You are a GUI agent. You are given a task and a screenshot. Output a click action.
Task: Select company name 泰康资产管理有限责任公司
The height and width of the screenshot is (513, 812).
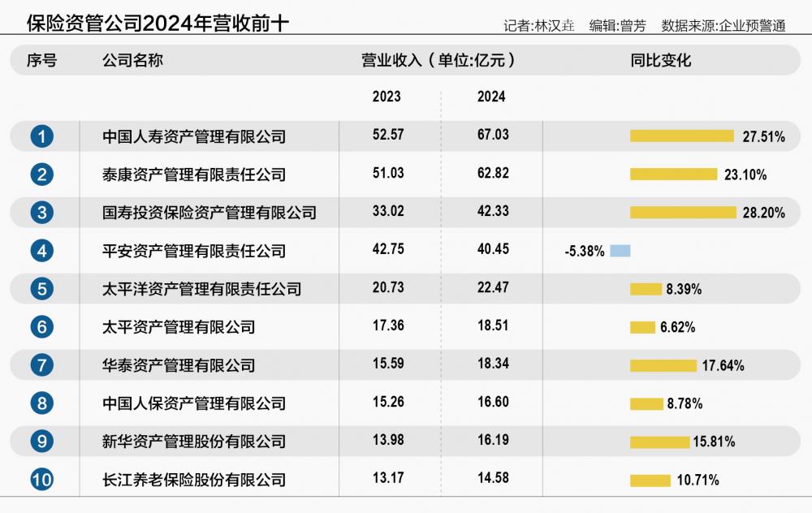(194, 175)
